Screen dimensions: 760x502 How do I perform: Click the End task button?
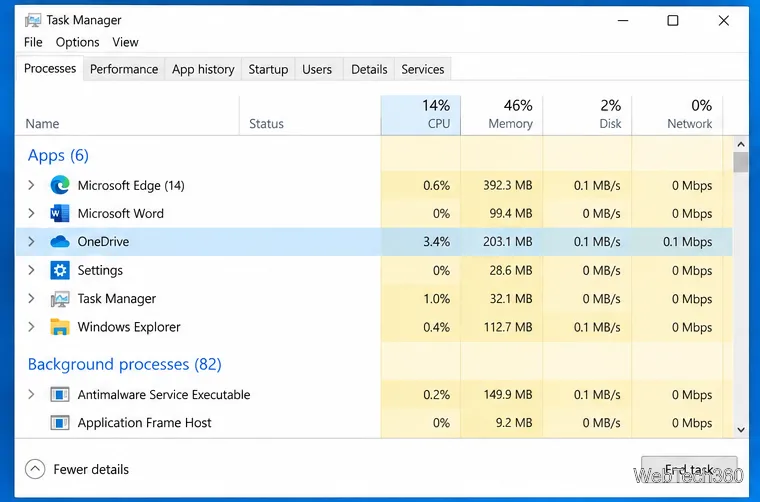pos(689,469)
